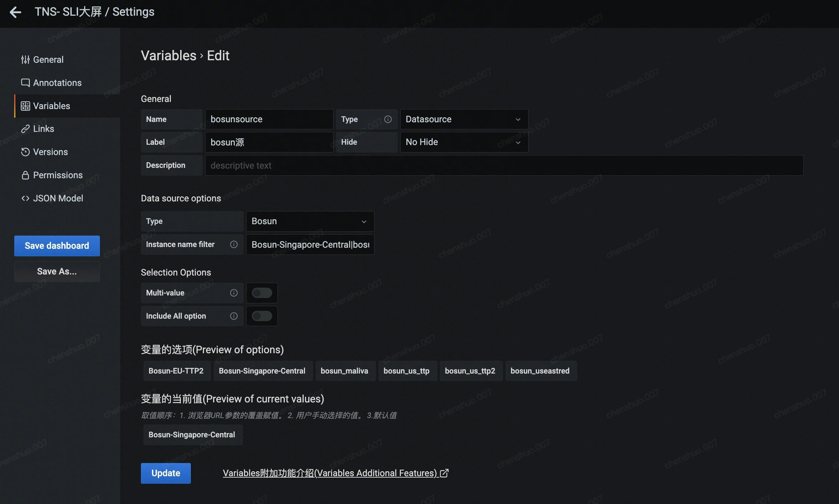The image size is (839, 504).
Task: Enable the Multi-value toggle
Action: pyautogui.click(x=262, y=293)
